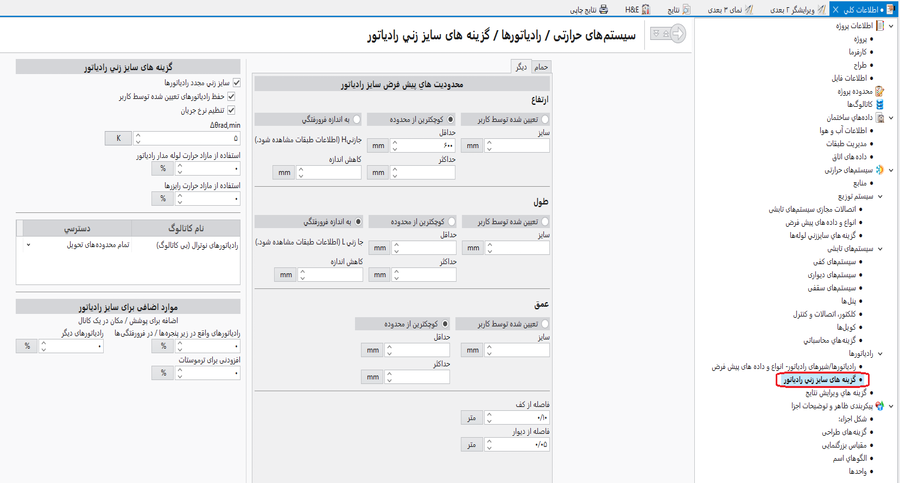Toggle radiator re-sizing (سایز زنی مجدد) checkbox
This screenshot has width=900, height=483.
235,83
